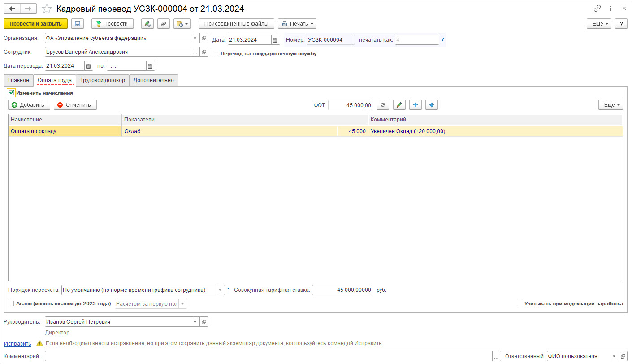Show help for Порядок пересчета question mark
This screenshot has height=364, width=632.
229,290
